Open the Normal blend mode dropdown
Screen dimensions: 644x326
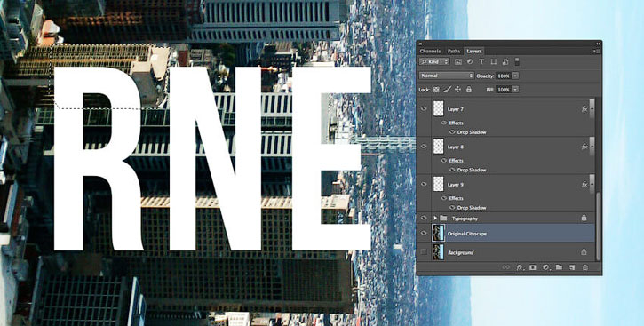coord(447,76)
